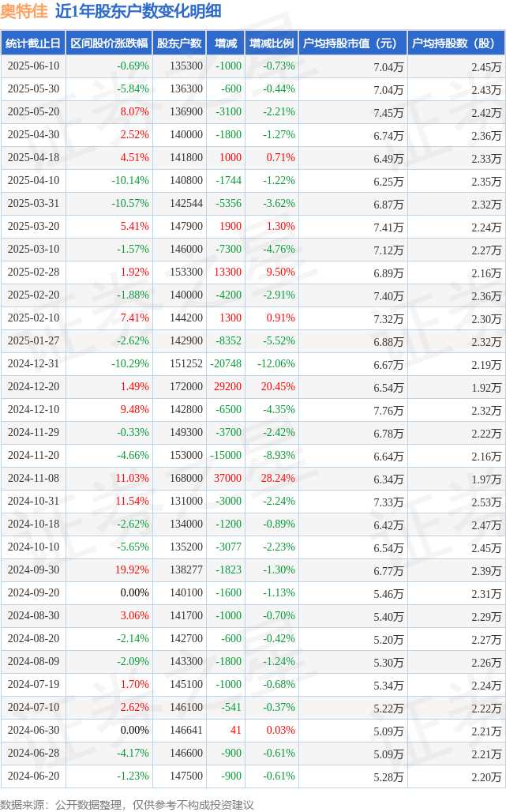Click the 28.24% change ratio cell
Image resolution: width=506 pixels, height=812 pixels.
(278, 479)
